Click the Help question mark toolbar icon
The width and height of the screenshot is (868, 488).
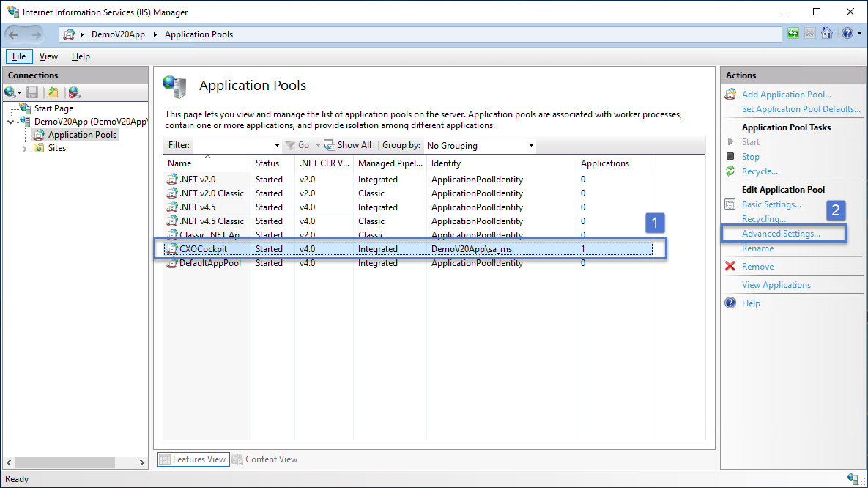click(847, 34)
